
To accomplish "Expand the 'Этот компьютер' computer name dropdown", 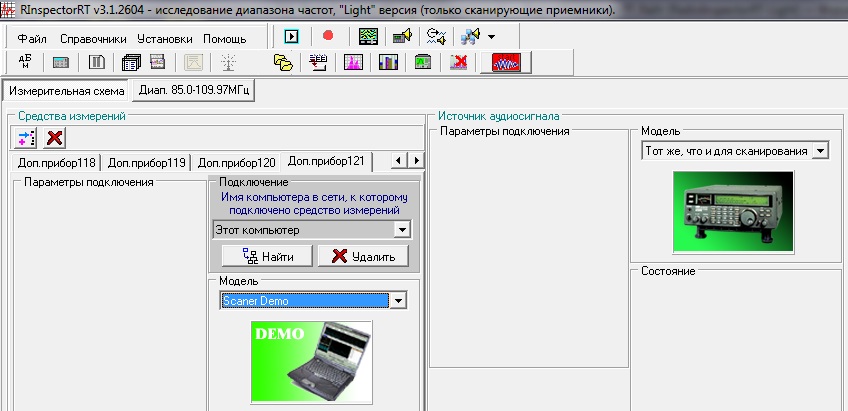I will [402, 230].
